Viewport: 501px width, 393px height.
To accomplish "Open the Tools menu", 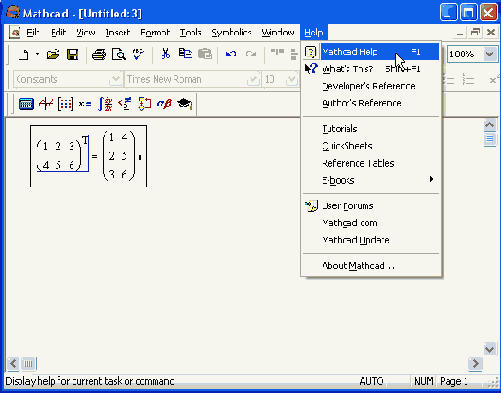I will click(190, 33).
